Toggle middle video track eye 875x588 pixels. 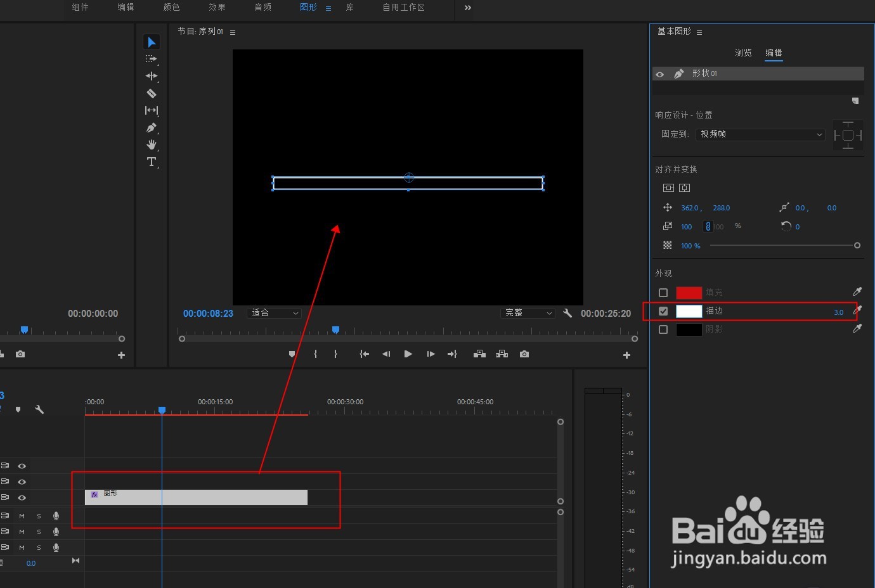pos(22,482)
